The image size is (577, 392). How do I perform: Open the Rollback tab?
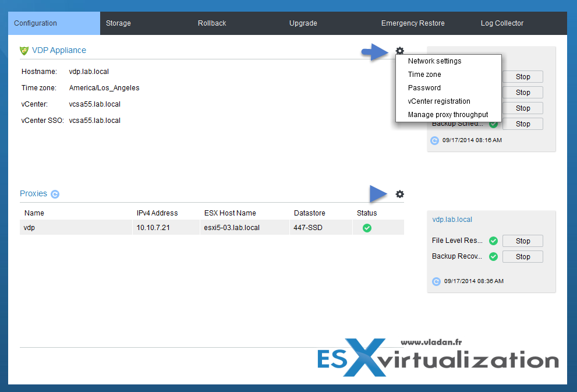(212, 23)
